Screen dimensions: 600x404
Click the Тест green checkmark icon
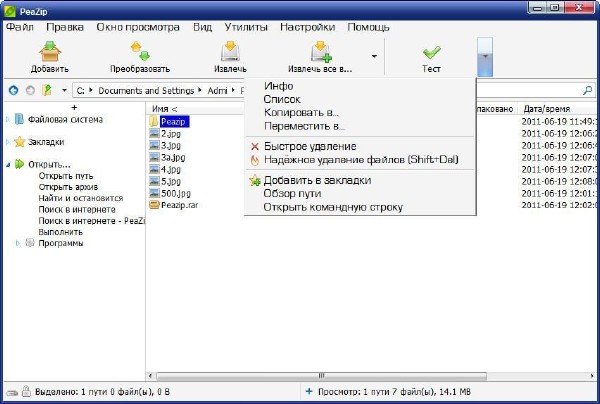(431, 52)
